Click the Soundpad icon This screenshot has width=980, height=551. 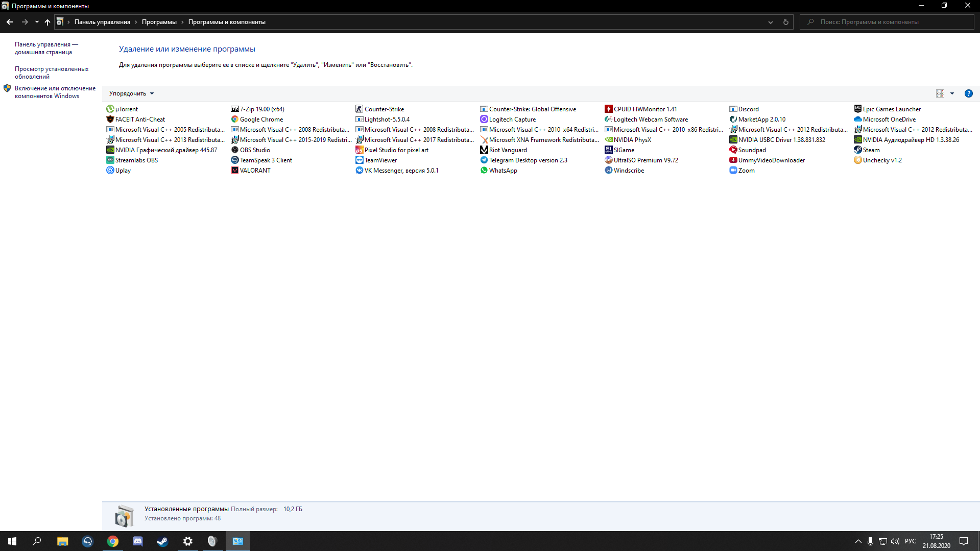click(x=733, y=150)
